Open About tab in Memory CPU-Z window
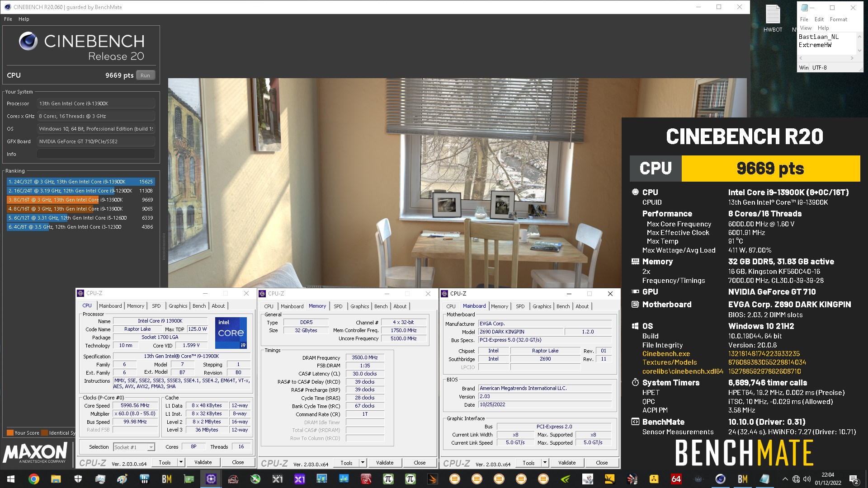Screen dimensions: 868x488 click(400, 306)
